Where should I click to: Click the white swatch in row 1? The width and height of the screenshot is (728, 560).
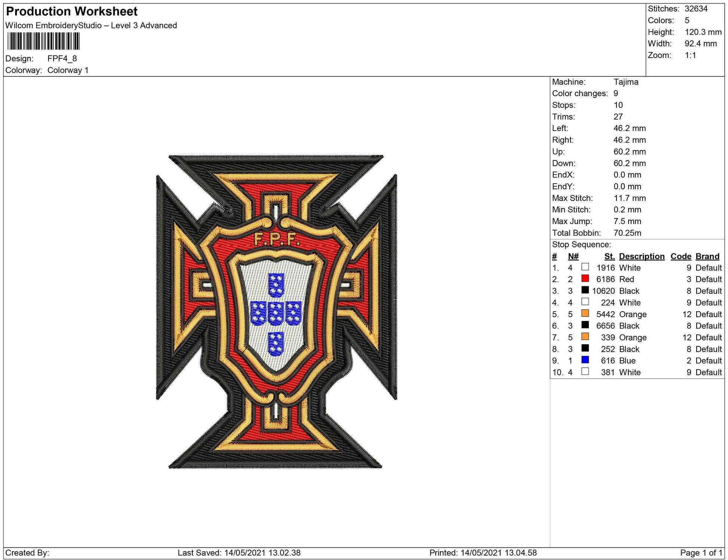[585, 267]
